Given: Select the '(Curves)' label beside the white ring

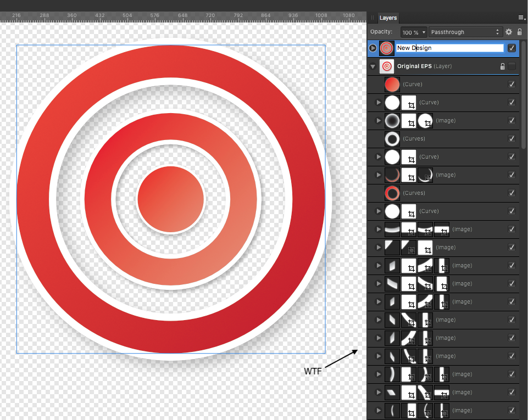Looking at the screenshot, I should coord(414,139).
